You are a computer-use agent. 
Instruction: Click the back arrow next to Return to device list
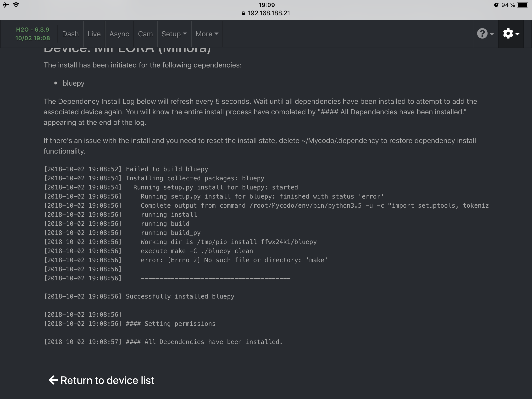(54, 380)
